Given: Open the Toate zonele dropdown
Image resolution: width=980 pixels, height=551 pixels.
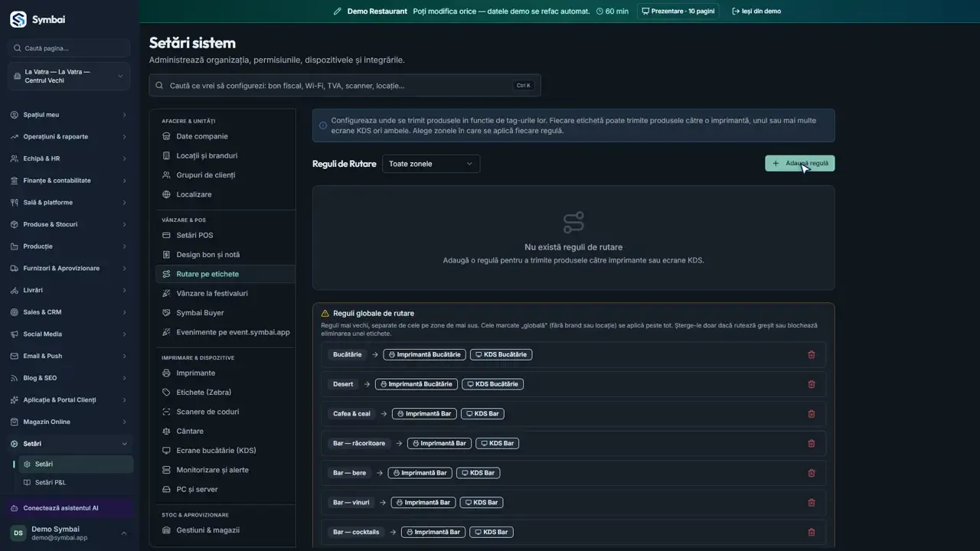Looking at the screenshot, I should tap(431, 164).
